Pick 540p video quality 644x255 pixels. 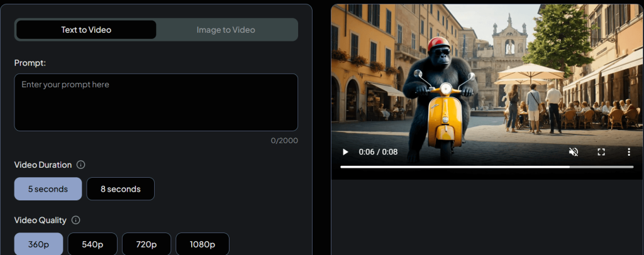(92, 244)
